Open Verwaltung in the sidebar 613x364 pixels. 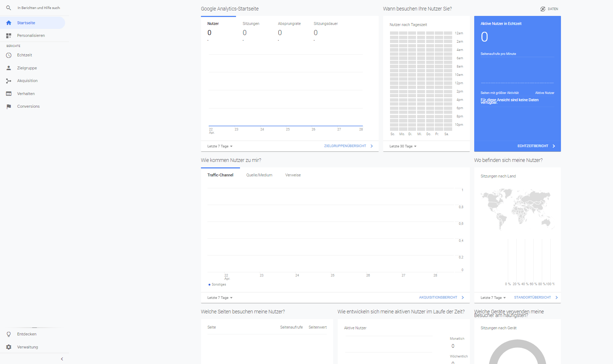click(33, 347)
